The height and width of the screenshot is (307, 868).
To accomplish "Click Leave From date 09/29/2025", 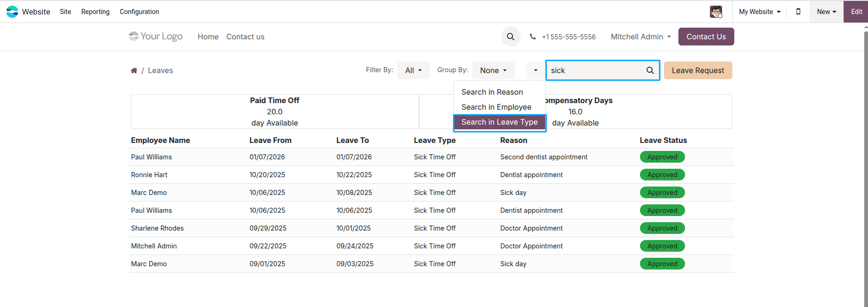I will tap(268, 228).
